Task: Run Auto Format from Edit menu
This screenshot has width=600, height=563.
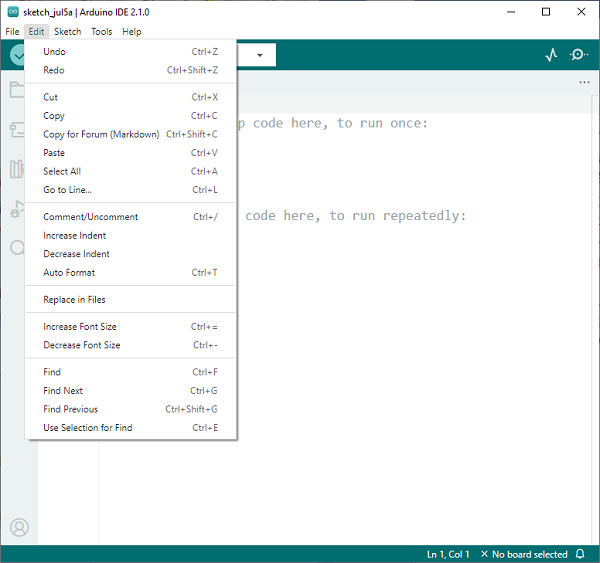Action: coord(130,273)
